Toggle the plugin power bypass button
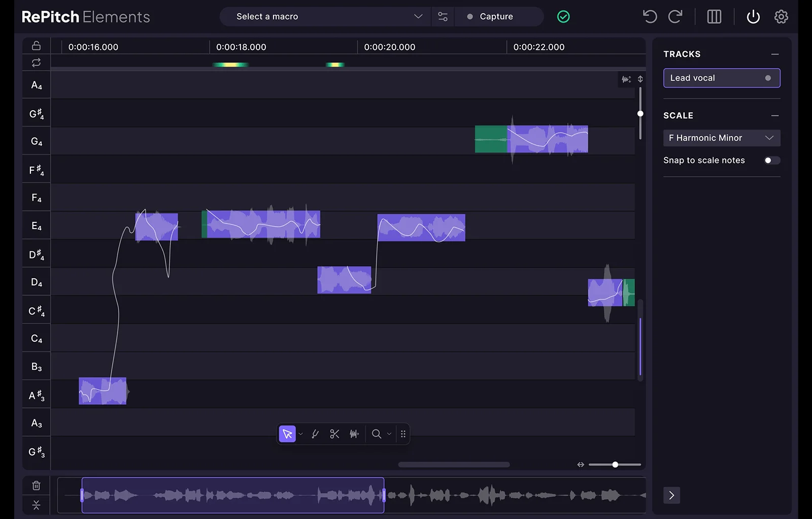Image resolution: width=812 pixels, height=519 pixels. pyautogui.click(x=753, y=17)
